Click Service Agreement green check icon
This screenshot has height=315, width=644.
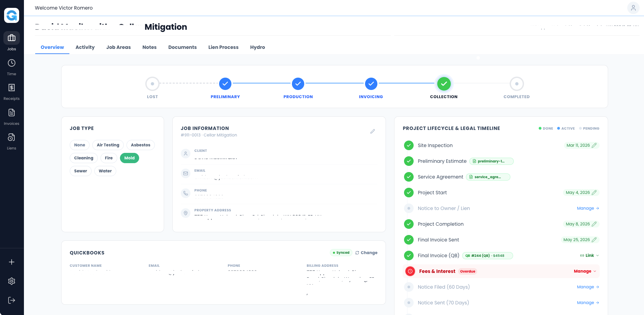[x=409, y=177]
